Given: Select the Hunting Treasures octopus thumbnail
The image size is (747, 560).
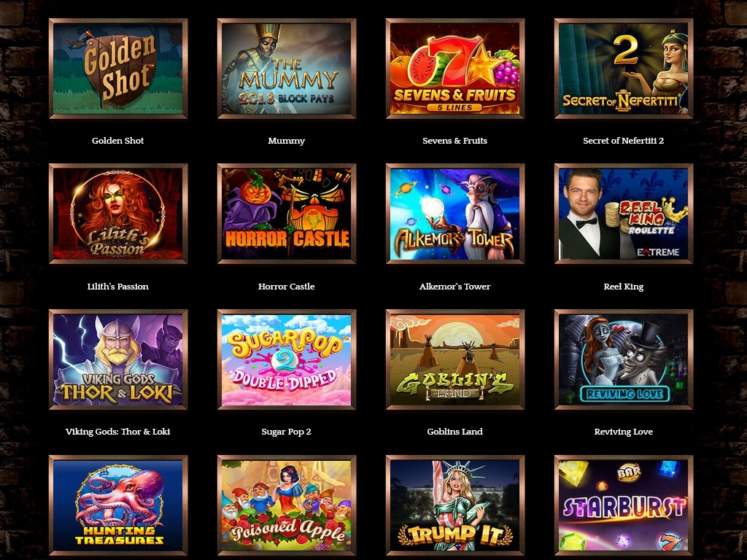Looking at the screenshot, I should [117, 505].
